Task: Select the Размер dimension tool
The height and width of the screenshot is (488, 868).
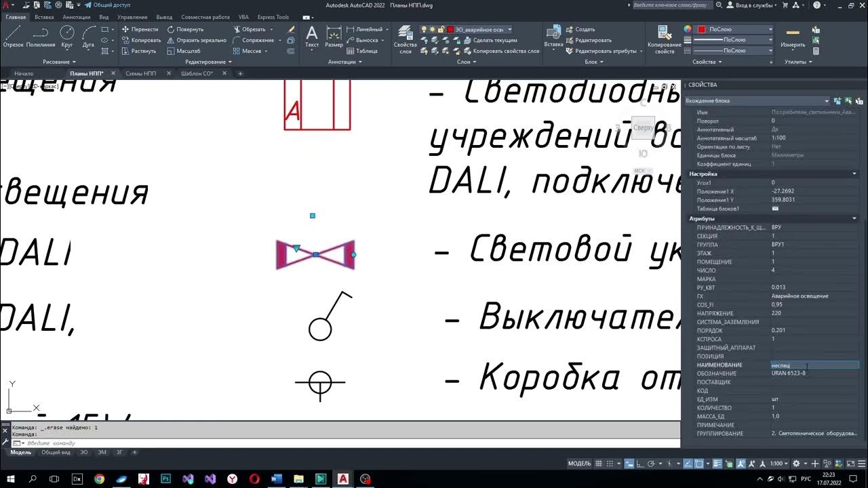Action: [x=334, y=37]
